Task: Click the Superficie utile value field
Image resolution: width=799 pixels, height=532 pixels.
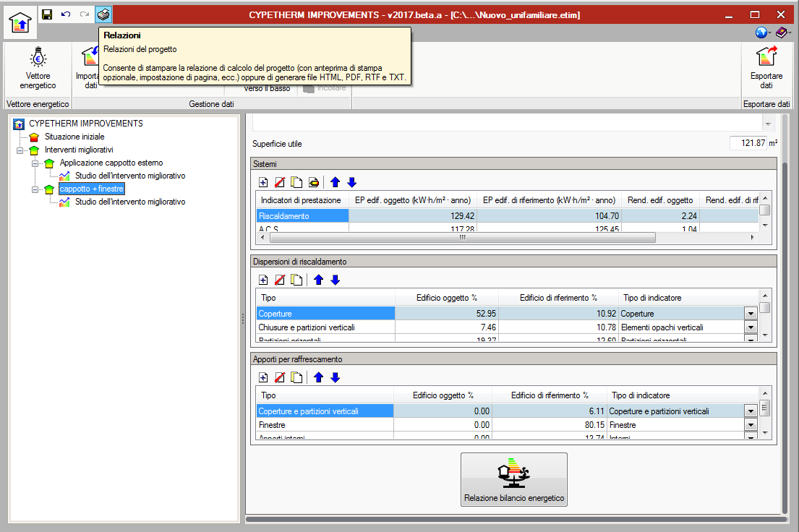Action: 748,143
